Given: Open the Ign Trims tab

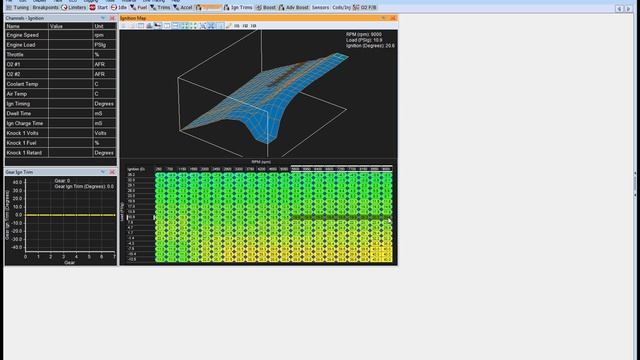Looking at the screenshot, I should [238, 7].
